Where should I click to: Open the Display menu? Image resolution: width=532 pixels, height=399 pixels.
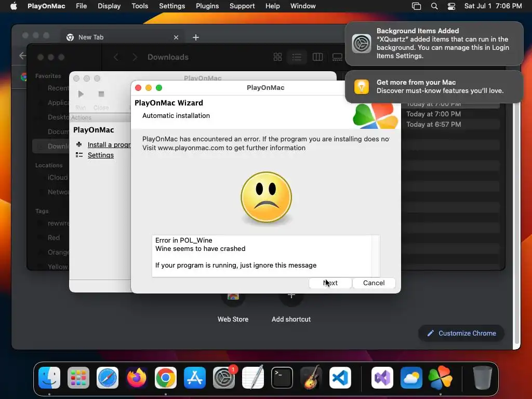pos(109,6)
